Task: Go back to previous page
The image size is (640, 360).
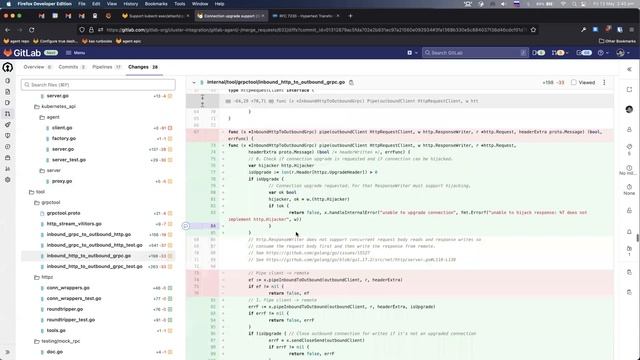Action: (x=7, y=30)
